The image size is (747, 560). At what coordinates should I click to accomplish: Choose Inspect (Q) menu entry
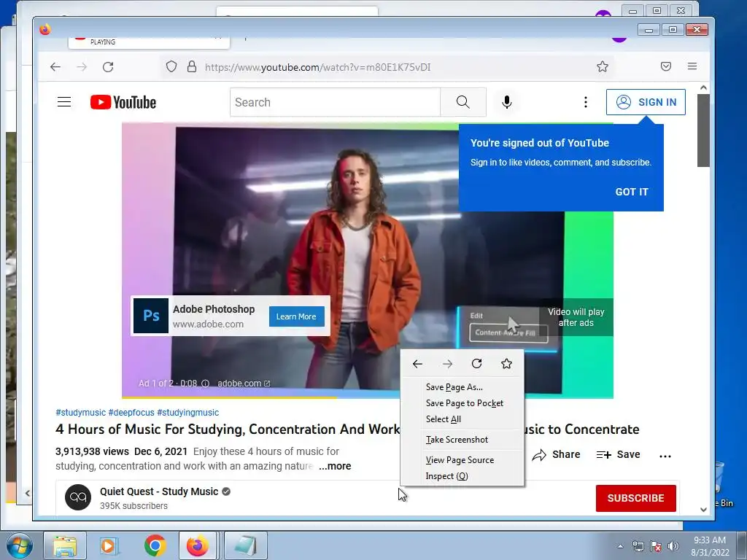(x=462, y=476)
